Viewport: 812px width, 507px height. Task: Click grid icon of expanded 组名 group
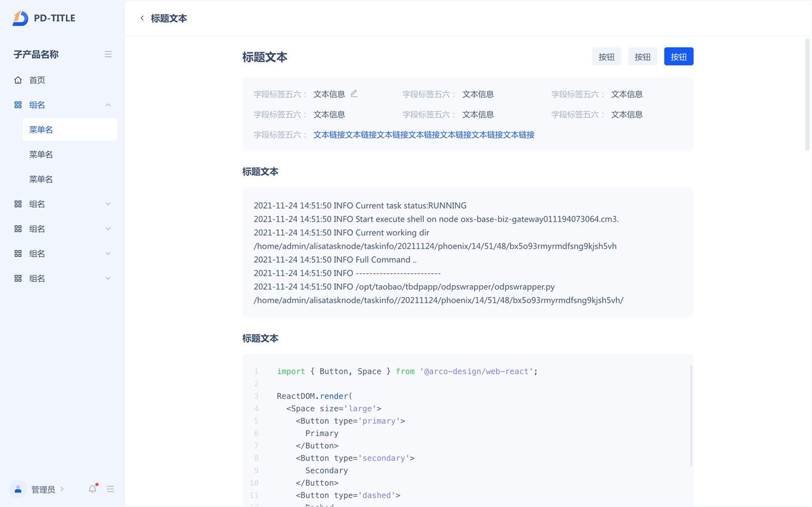[x=18, y=105]
